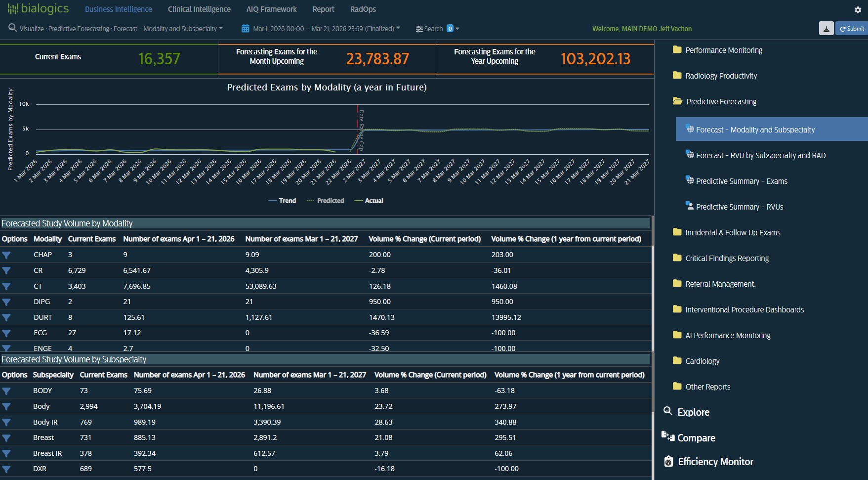Viewport: 868px width, 480px height.
Task: Open the filter funnel for the CT modality row
Action: coord(6,286)
